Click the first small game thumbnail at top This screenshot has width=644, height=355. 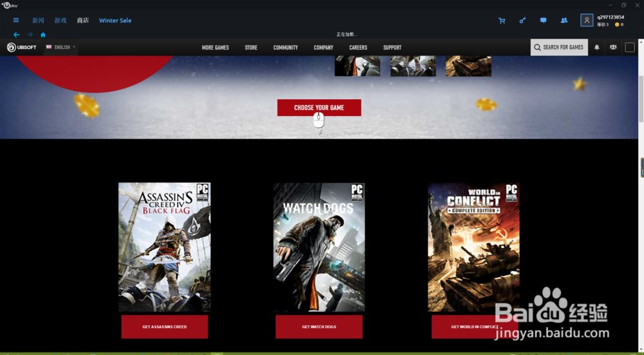point(357,66)
